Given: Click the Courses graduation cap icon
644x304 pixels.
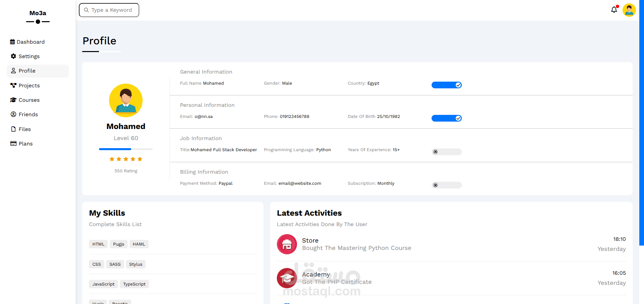Looking at the screenshot, I should [13, 100].
